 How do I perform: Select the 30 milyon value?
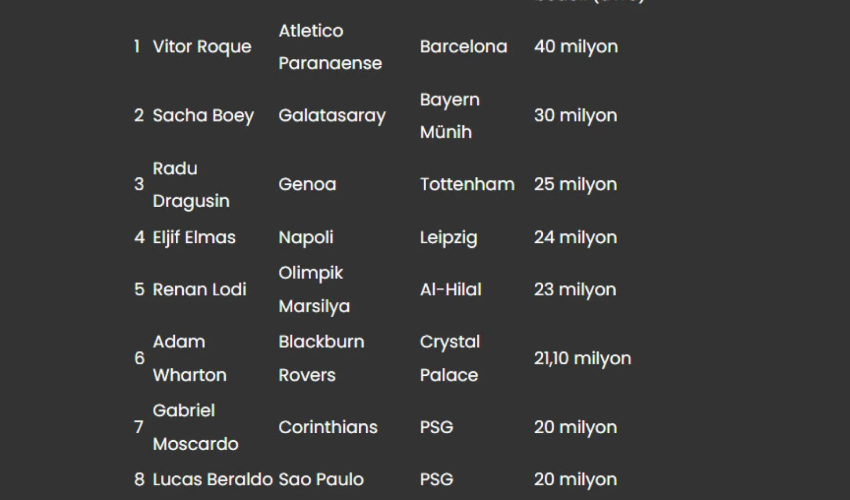click(575, 116)
